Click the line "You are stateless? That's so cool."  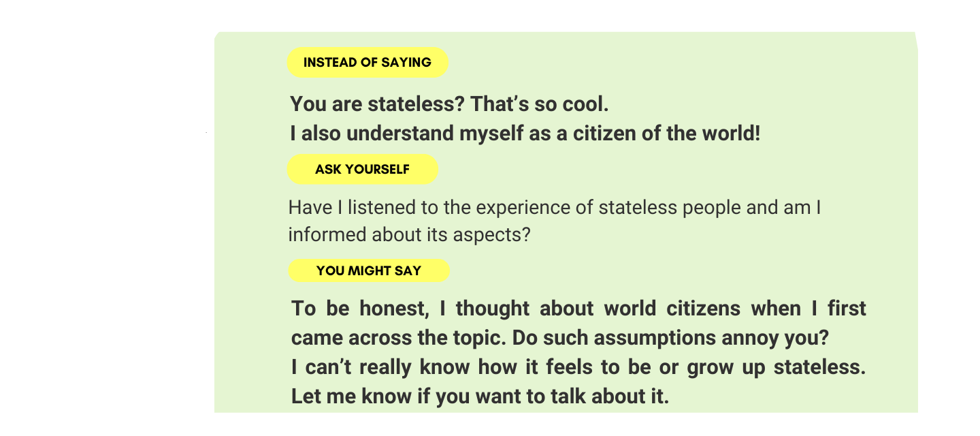click(449, 104)
